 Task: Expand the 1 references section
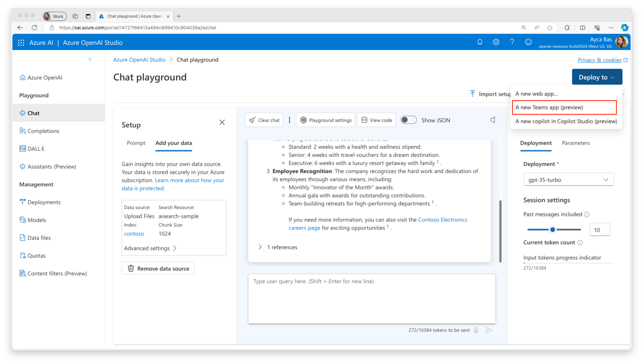[278, 247]
